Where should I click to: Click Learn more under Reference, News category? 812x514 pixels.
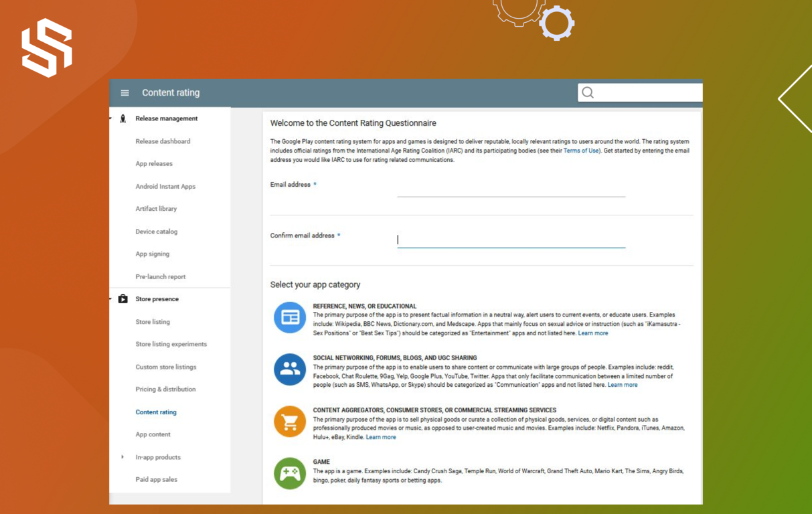[x=593, y=333]
